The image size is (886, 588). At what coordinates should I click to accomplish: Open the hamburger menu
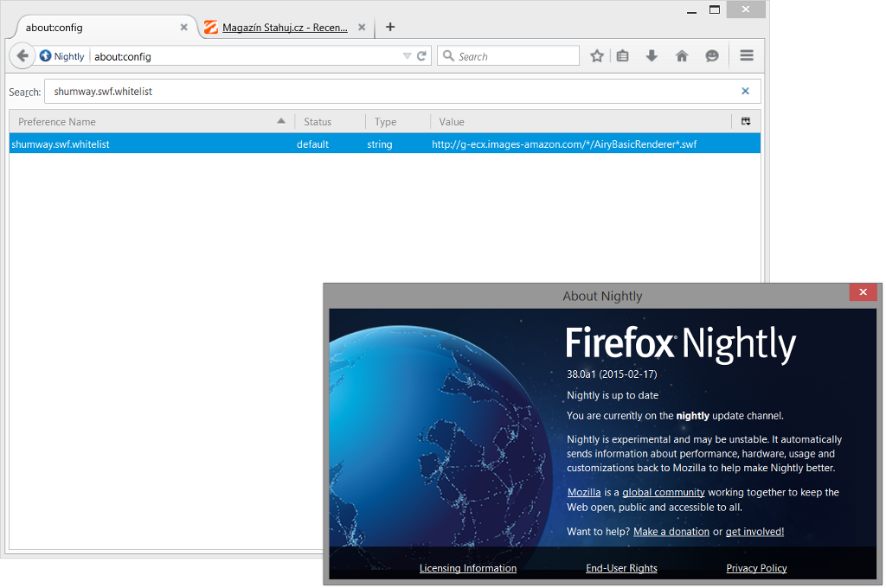(x=747, y=55)
